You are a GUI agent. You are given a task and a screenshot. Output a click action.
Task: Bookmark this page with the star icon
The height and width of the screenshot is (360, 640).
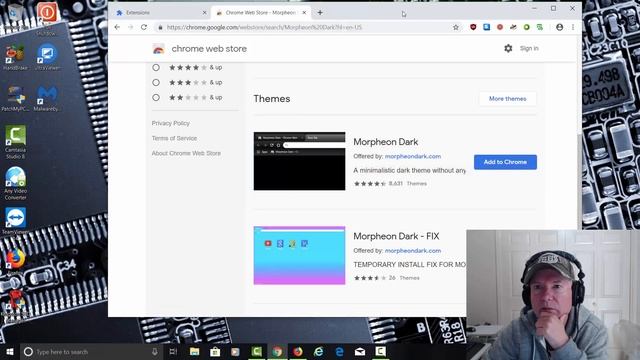456,27
